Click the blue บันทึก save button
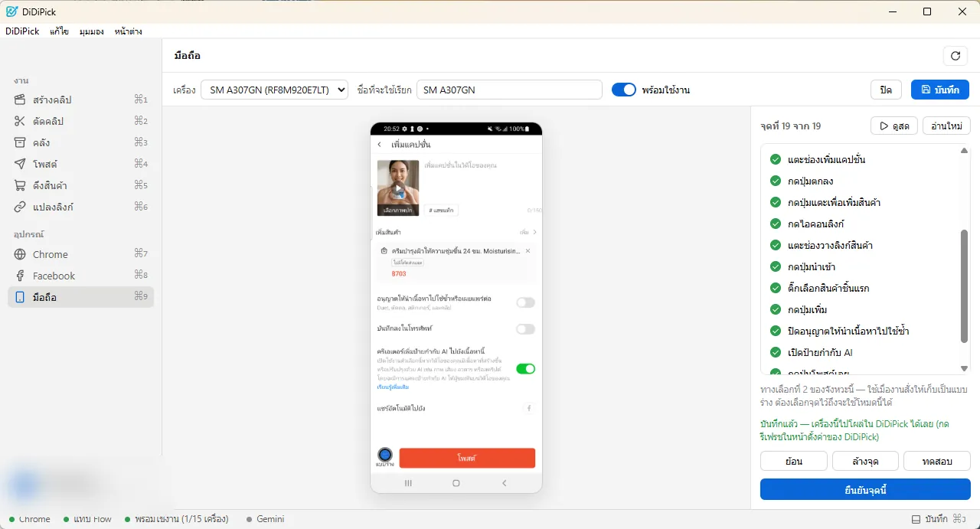Viewport: 980px width, 529px height. pyautogui.click(x=940, y=90)
